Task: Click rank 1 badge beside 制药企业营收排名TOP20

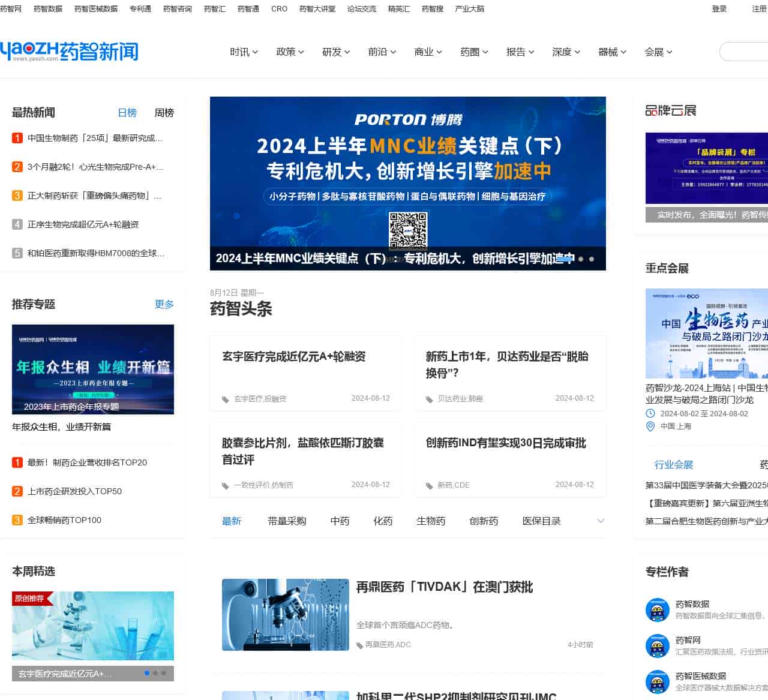Action: [17, 462]
